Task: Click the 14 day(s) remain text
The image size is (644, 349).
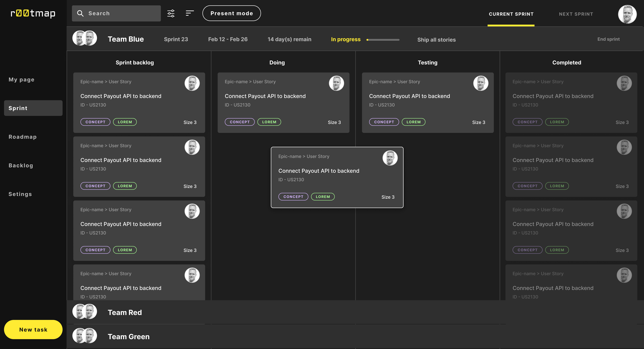Action: pos(289,39)
